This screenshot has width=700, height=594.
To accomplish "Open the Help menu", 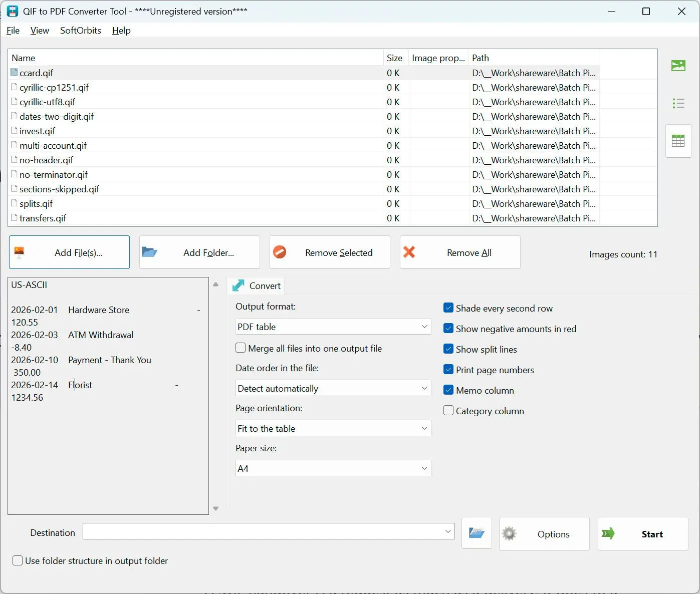I will point(121,31).
